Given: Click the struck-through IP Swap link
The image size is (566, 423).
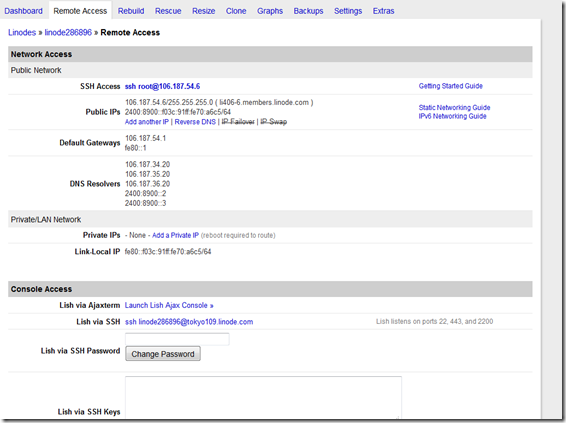Looking at the screenshot, I should 274,122.
